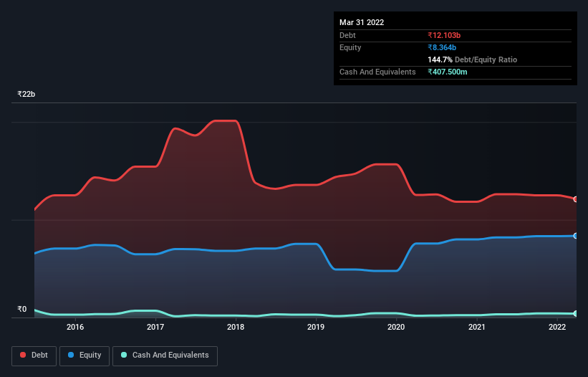Click the 2016 x-axis label
Screen dimensions: 588x377
tap(75, 327)
